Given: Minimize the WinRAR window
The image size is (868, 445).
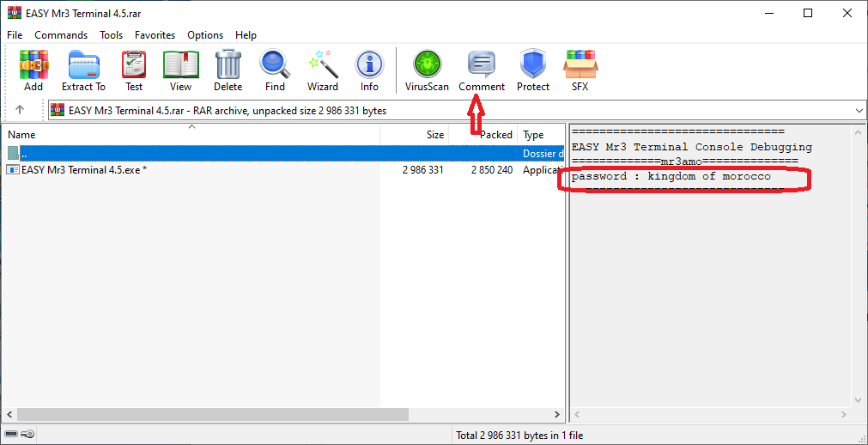Looking at the screenshot, I should click(769, 13).
